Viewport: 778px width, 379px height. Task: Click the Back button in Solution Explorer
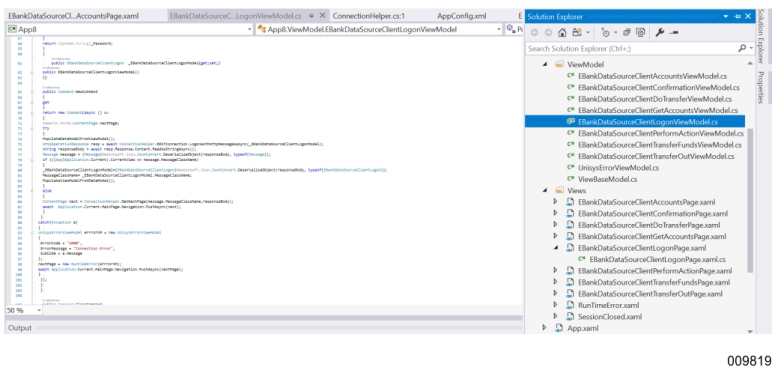[534, 33]
